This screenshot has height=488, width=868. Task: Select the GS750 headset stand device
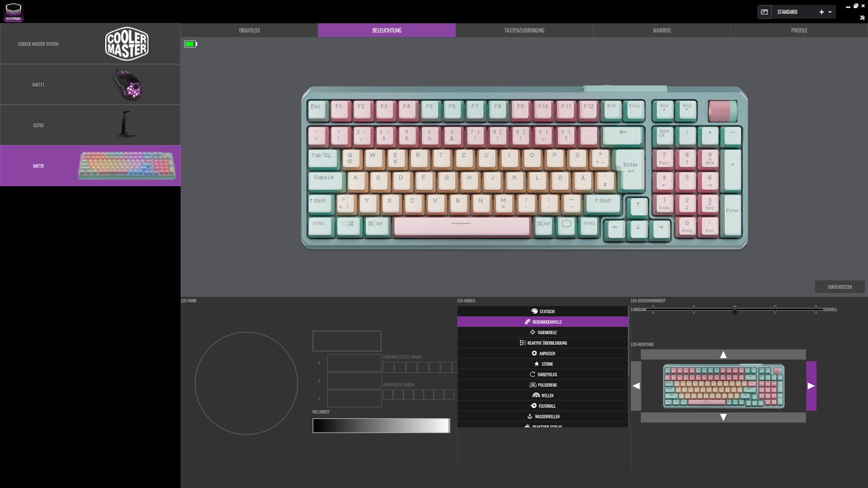tap(90, 125)
